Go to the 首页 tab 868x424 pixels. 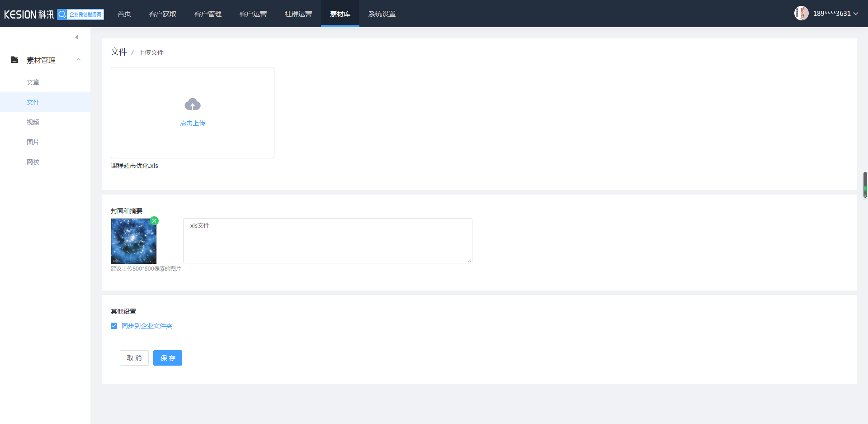(x=124, y=14)
